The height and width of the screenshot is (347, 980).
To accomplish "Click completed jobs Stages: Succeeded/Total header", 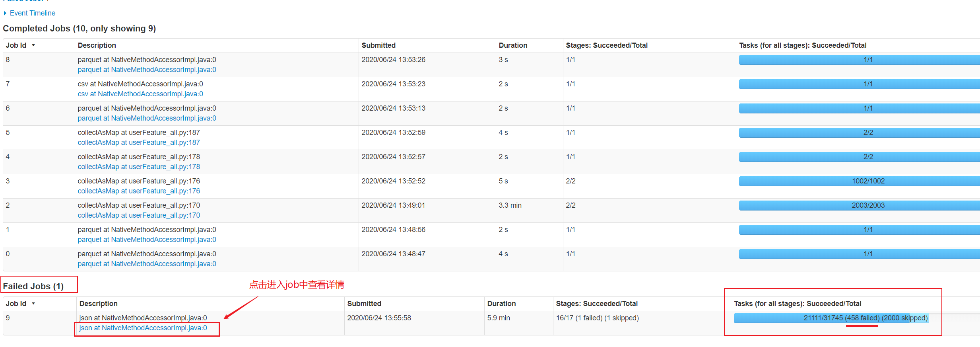I will pyautogui.click(x=607, y=45).
